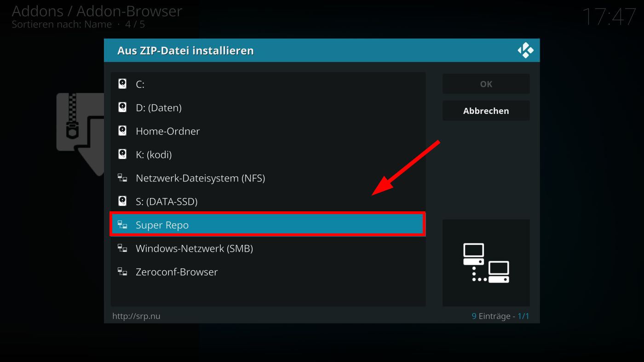Click the OK button
Screen dimensions: 644x362
[486, 84]
